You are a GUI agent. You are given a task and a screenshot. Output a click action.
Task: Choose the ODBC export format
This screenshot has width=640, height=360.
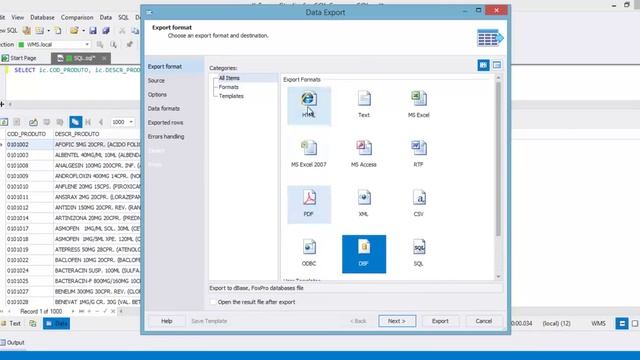309,254
